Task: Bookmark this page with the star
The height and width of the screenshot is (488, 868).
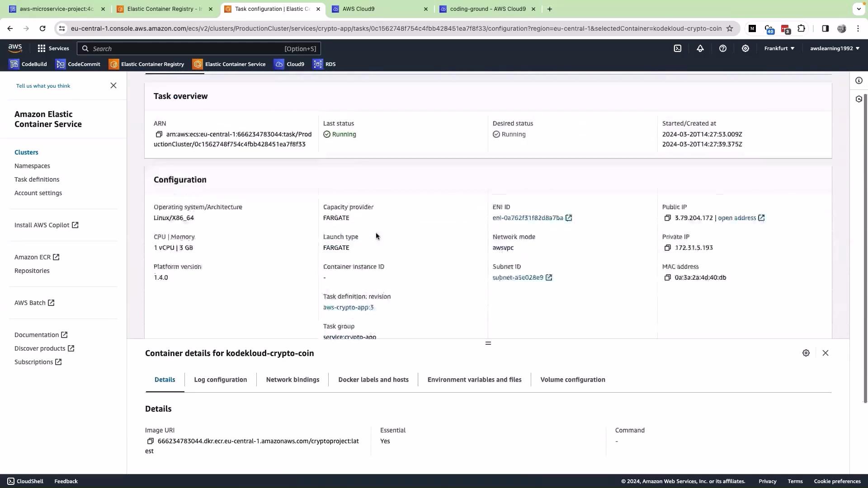Action: (730, 28)
